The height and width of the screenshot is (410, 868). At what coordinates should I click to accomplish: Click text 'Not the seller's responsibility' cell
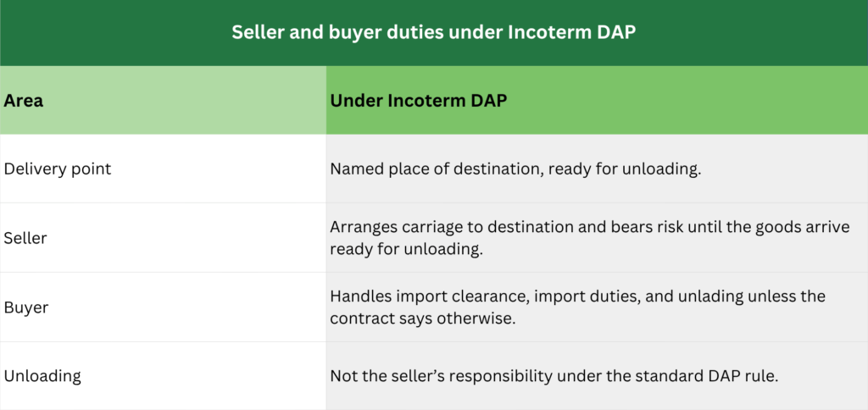point(597,376)
